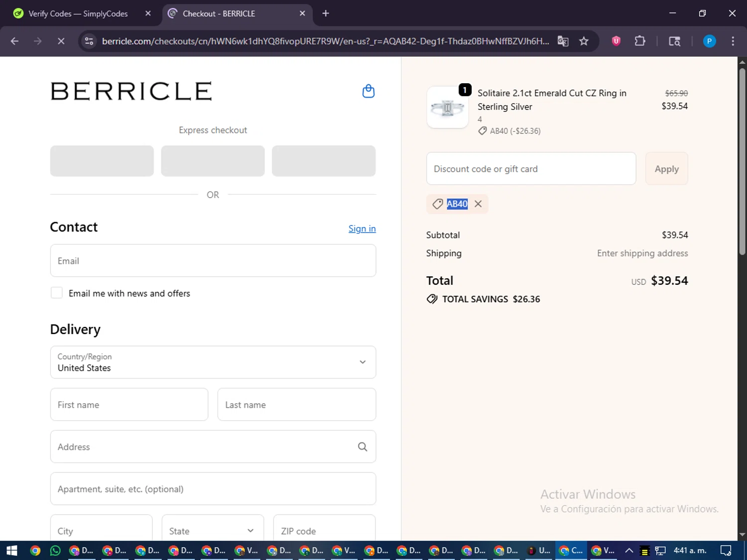747x560 pixels.
Task: Open the Chrome profile avatar P
Action: point(709,41)
